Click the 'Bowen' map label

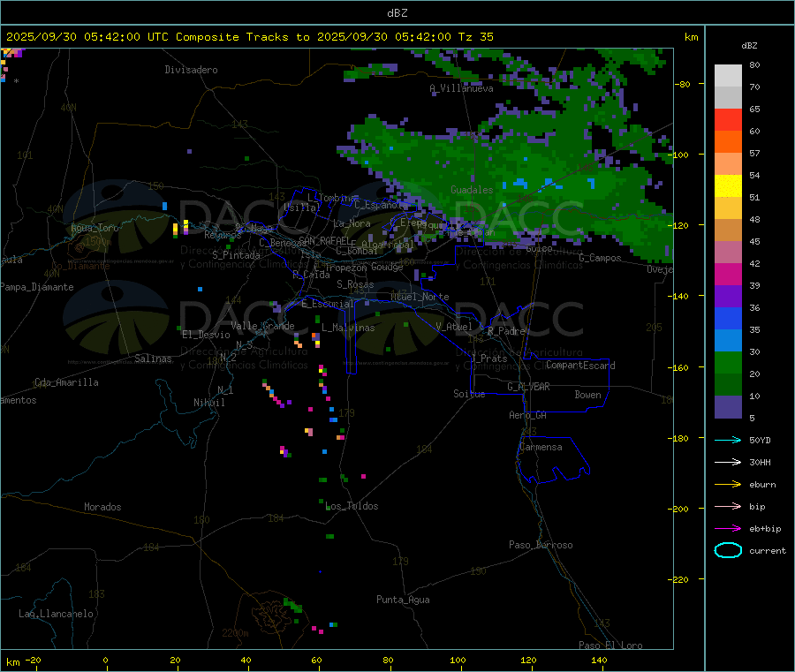point(587,395)
